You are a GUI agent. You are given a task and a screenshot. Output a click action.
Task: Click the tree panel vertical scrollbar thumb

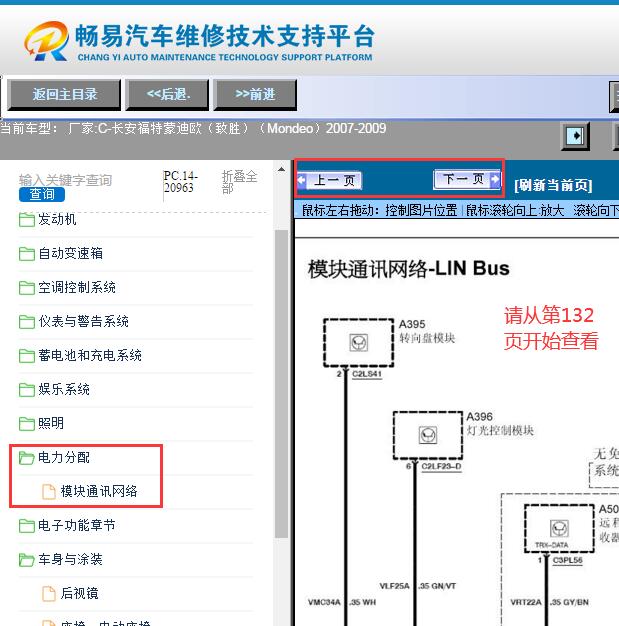282,383
